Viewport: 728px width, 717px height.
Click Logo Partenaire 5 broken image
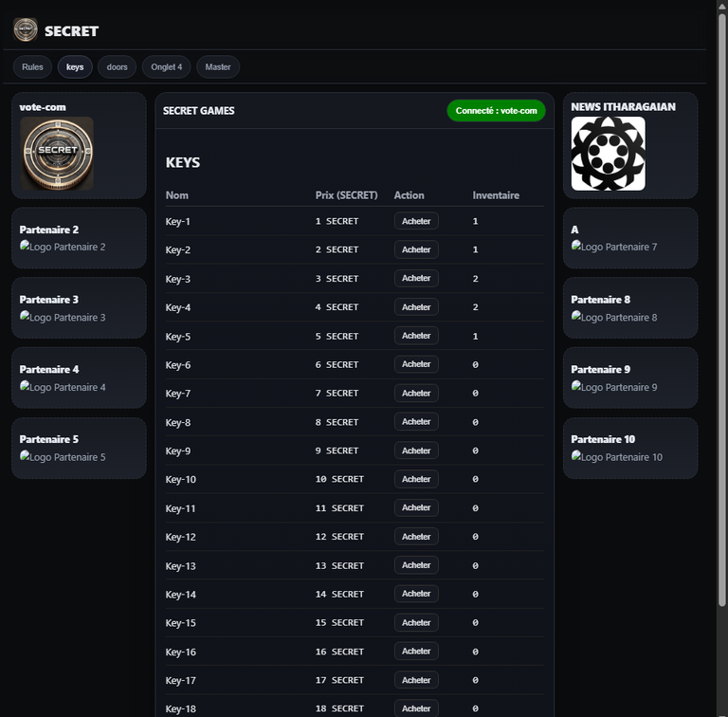pos(63,457)
